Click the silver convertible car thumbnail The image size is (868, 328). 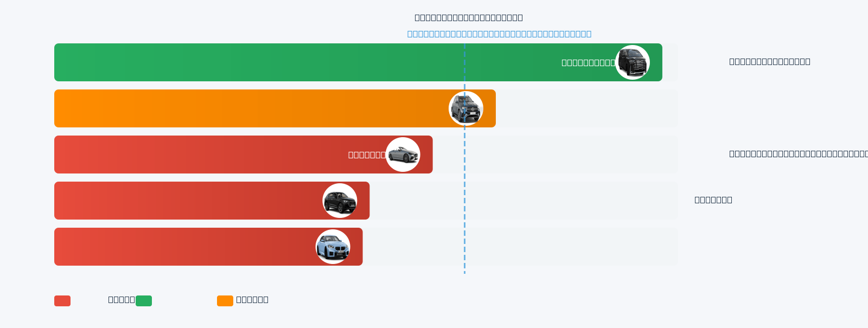403,155
